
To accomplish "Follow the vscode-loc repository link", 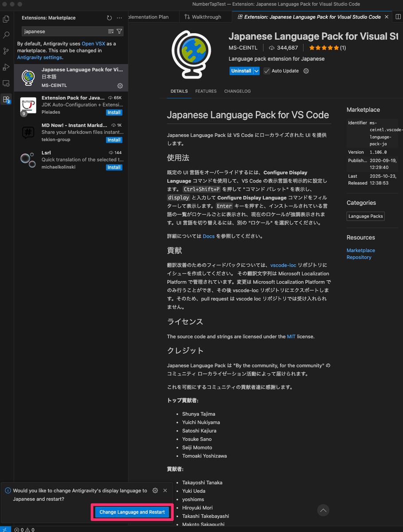I will [x=283, y=265].
